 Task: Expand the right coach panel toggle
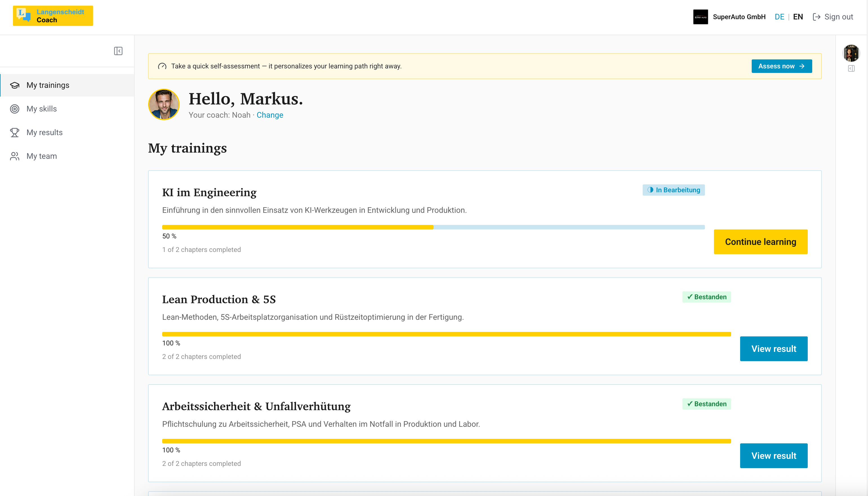coord(851,69)
